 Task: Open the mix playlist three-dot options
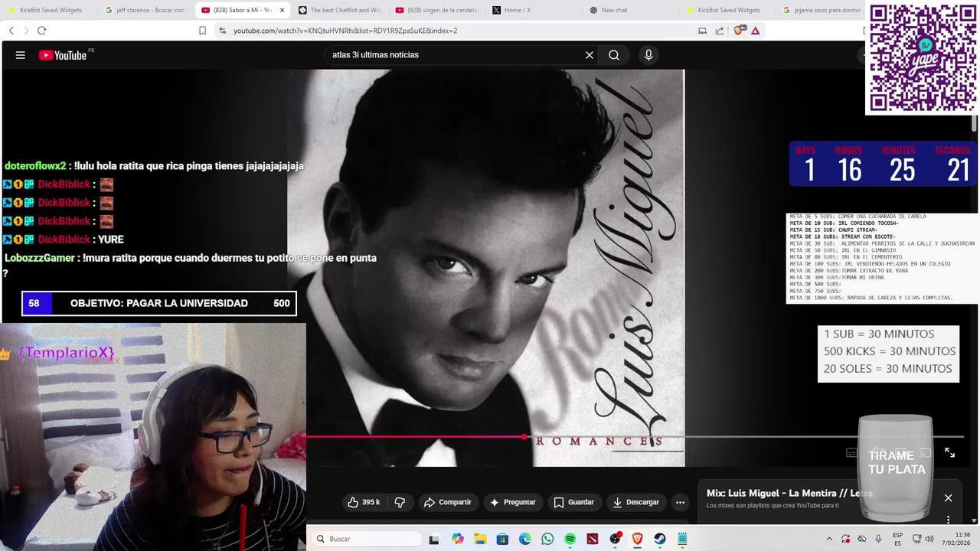tap(948, 518)
